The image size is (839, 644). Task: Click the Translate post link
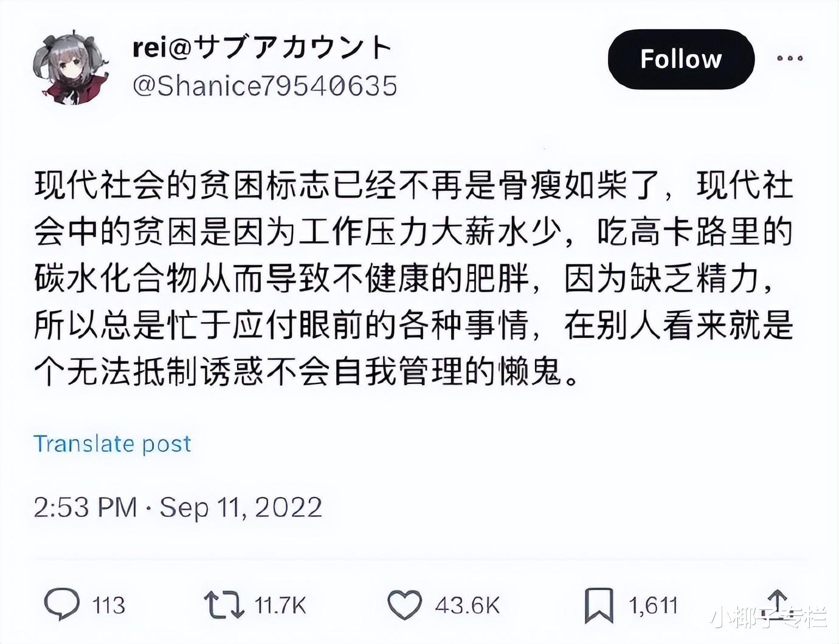112,444
